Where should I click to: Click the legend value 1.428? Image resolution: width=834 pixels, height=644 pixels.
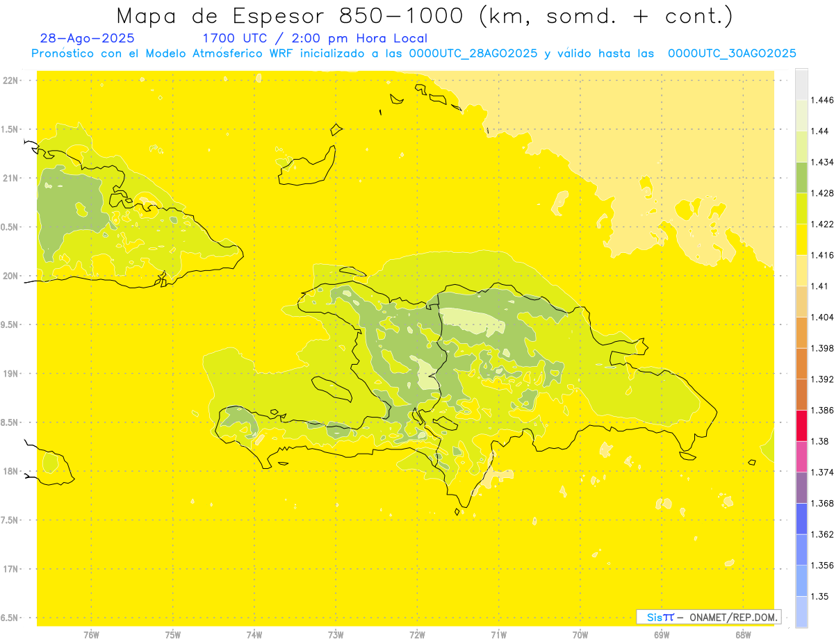coord(822,193)
